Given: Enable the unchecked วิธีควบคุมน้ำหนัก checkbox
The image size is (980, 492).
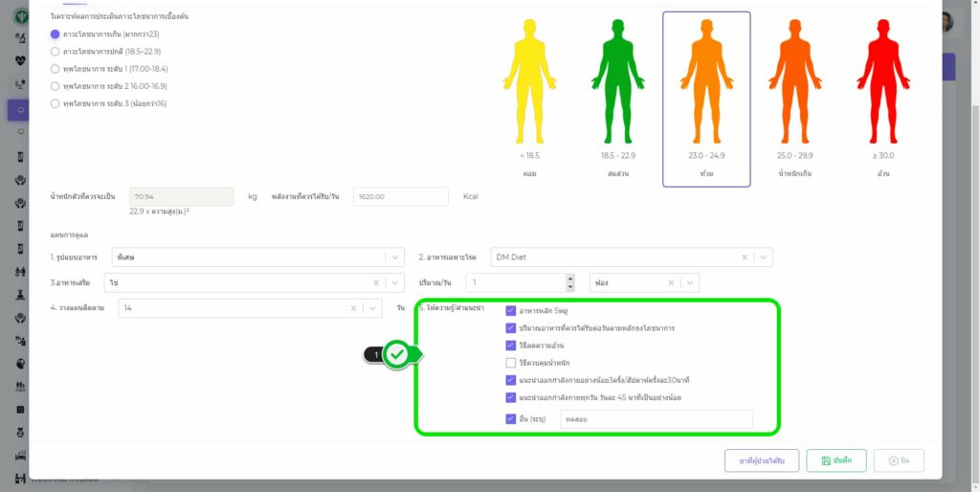Looking at the screenshot, I should [x=511, y=363].
